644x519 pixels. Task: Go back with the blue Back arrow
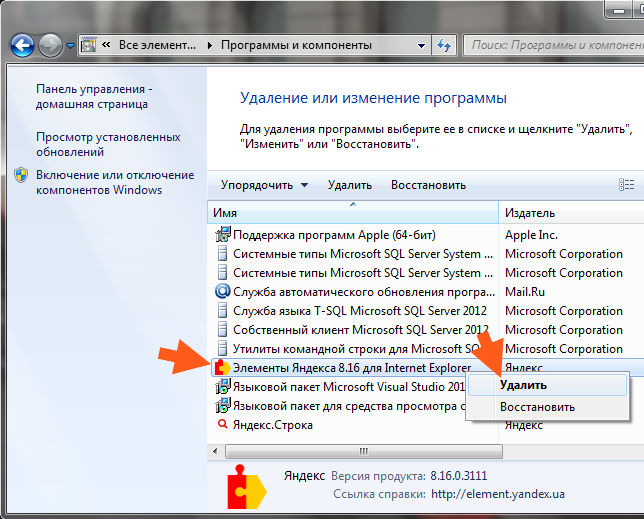point(22,45)
